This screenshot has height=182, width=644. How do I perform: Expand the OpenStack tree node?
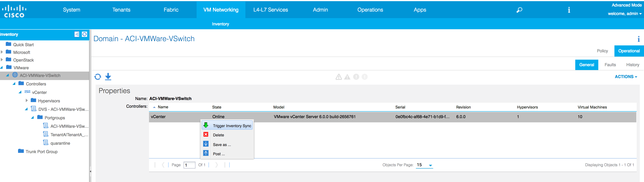2,60
